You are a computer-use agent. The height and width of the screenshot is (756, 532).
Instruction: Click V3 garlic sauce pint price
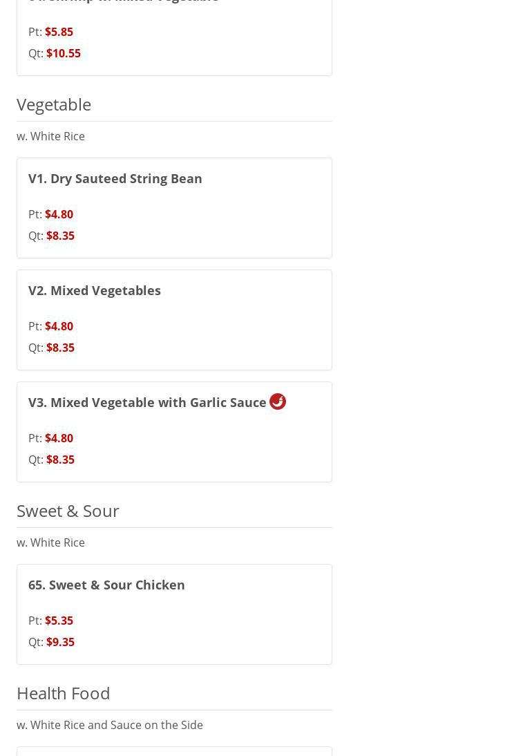coord(59,438)
